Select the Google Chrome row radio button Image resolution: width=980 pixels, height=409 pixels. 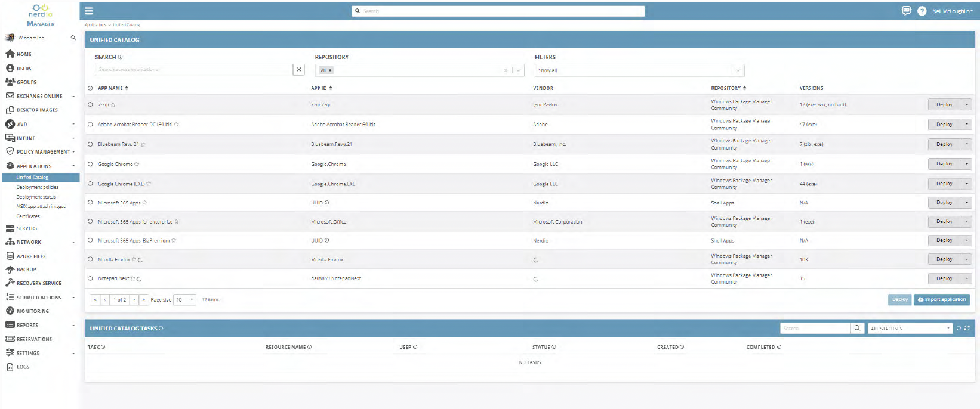[x=90, y=164]
